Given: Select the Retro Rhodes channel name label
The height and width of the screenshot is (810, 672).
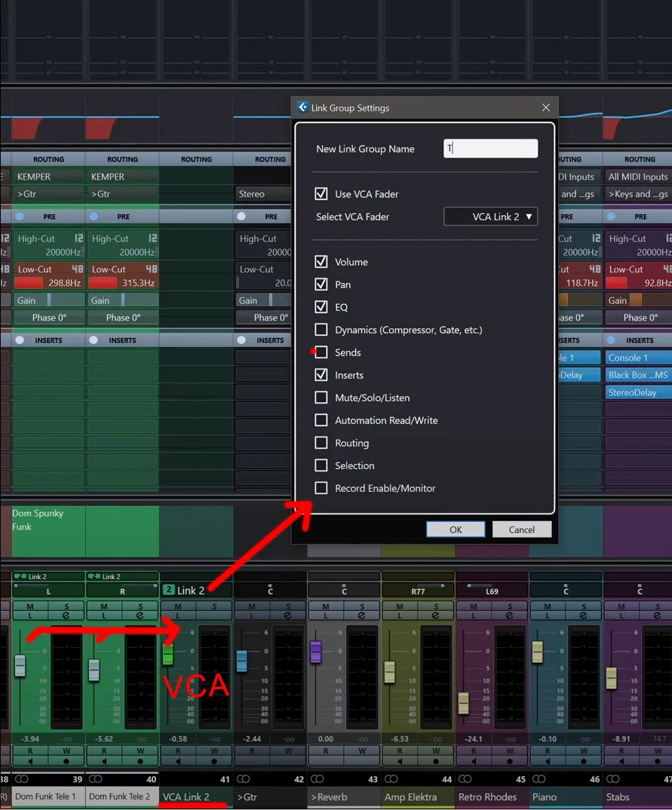Looking at the screenshot, I should coord(492,797).
